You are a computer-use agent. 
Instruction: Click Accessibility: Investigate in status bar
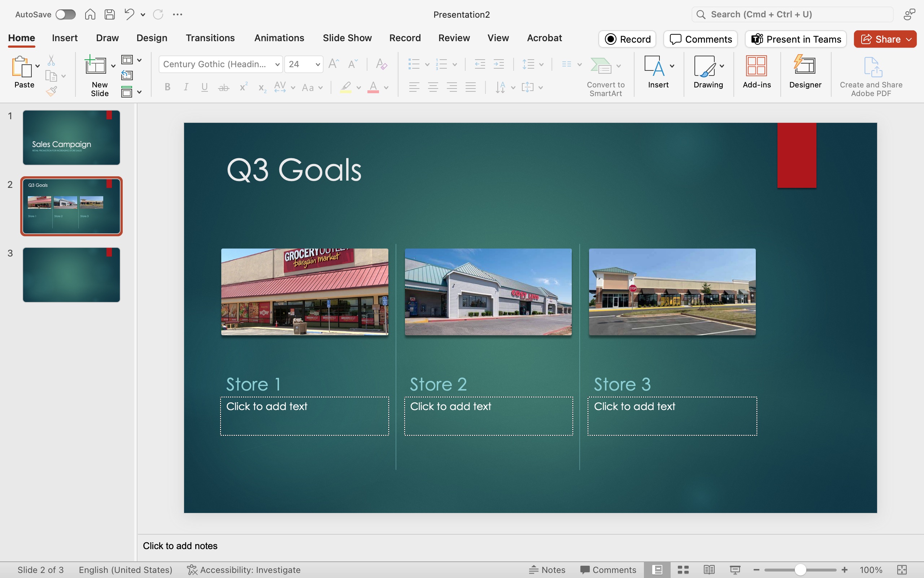[x=244, y=570]
